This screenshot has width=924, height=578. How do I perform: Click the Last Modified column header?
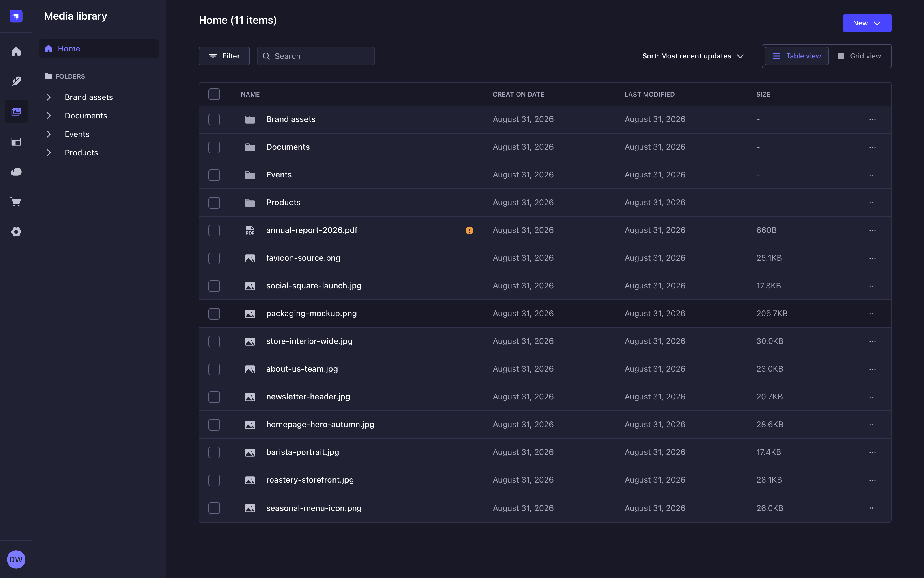[649, 95]
